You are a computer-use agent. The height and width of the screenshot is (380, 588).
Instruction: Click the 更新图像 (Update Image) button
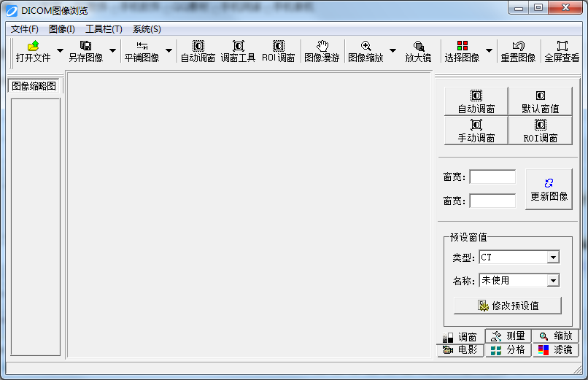[549, 190]
